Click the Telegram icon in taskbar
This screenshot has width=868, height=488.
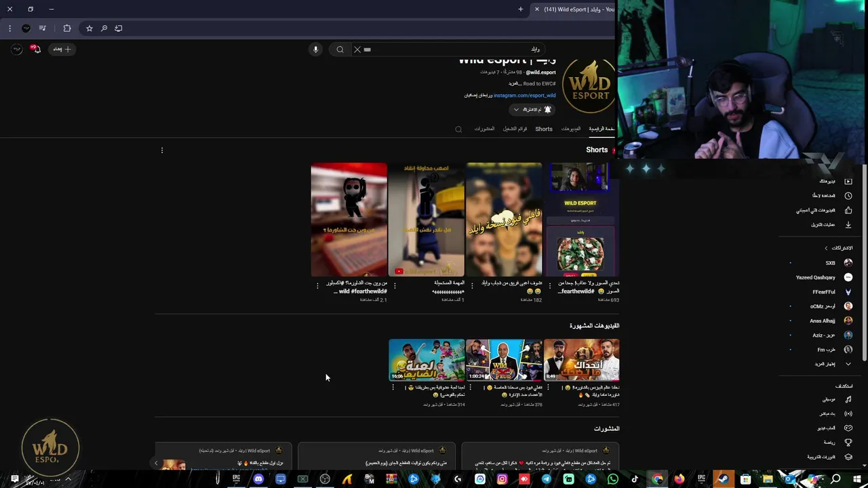[x=546, y=479]
